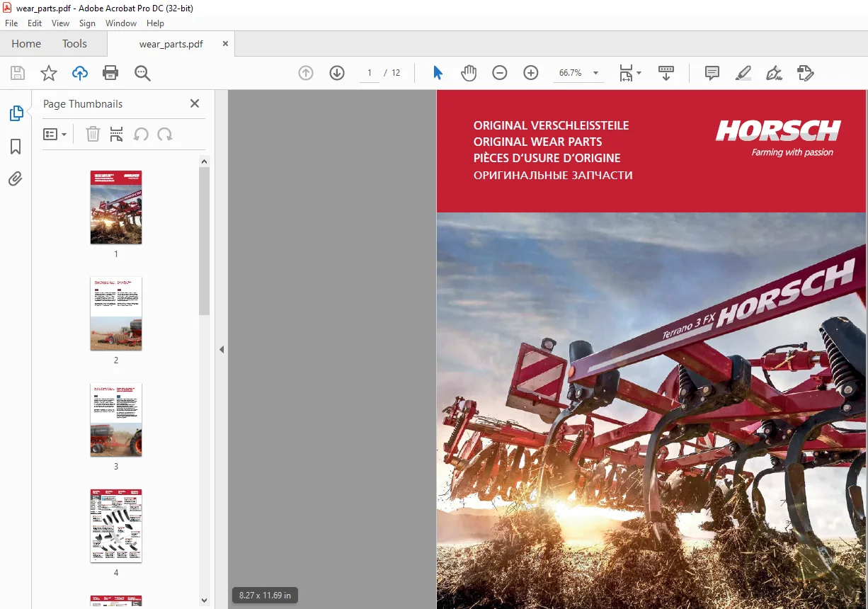Go to next page arrow

(x=337, y=73)
